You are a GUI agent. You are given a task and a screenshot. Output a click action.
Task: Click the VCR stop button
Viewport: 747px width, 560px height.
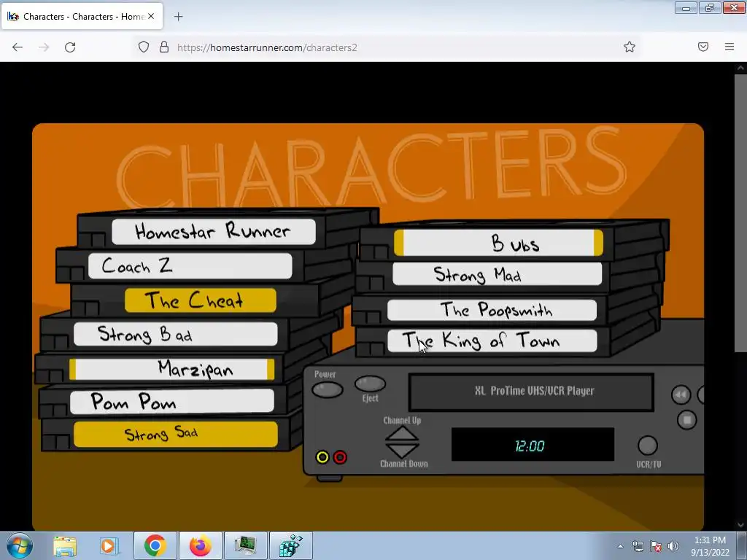coord(686,419)
